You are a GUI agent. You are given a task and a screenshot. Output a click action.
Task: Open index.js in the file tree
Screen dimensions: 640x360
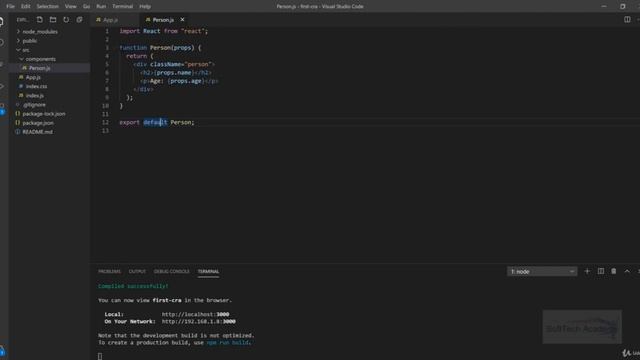34,96
